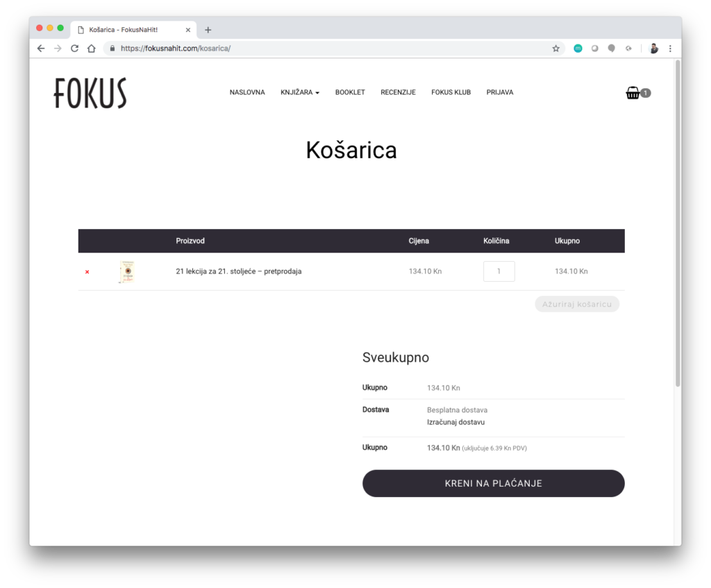Open FOKUS KLUB in navigation

tap(451, 92)
